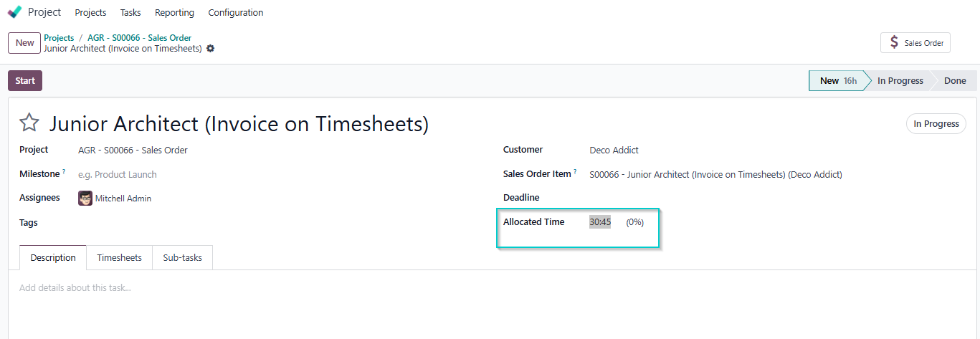Go to AGR - S00066 breadcrumb link
The height and width of the screenshot is (339, 980).
[x=139, y=38]
